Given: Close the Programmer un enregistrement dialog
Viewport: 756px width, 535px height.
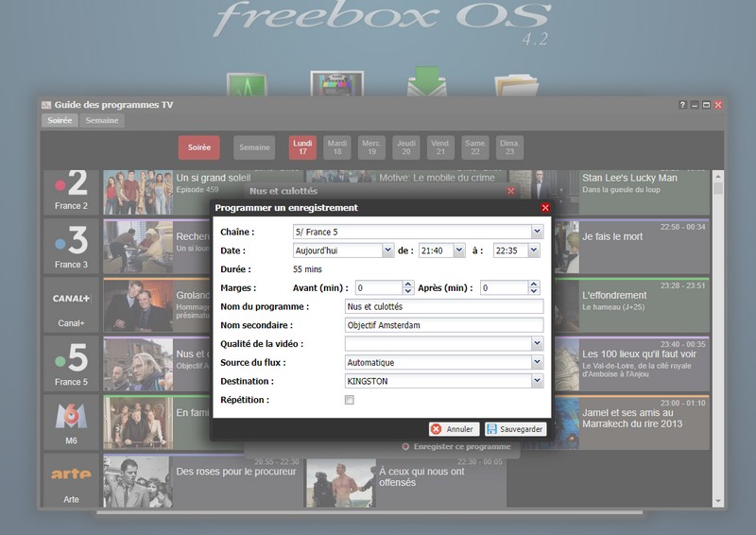Looking at the screenshot, I should tap(544, 208).
